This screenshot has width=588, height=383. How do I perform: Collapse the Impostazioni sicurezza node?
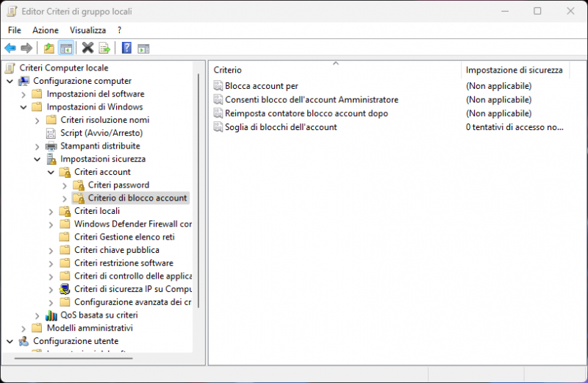(x=37, y=160)
